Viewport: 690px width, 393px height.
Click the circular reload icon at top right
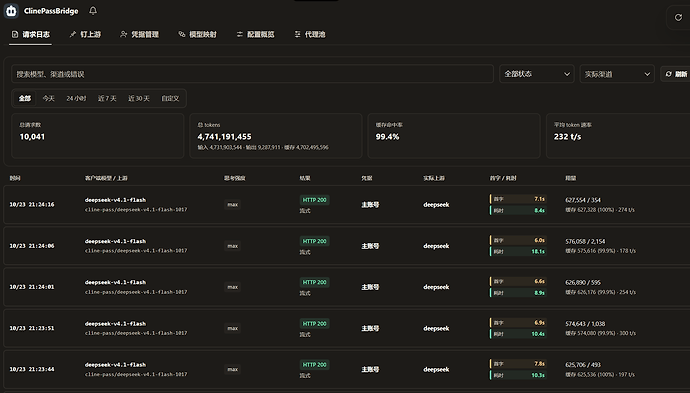(x=678, y=18)
